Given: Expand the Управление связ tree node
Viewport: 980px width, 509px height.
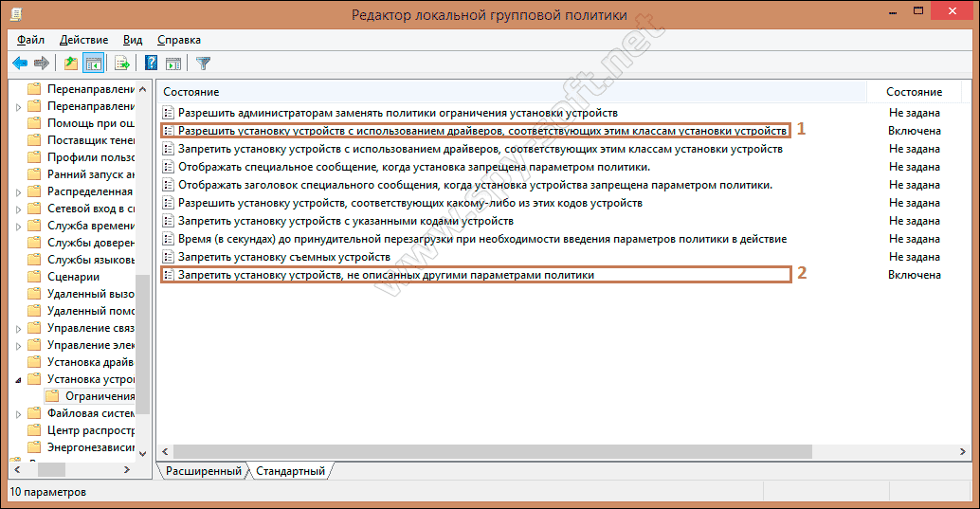Looking at the screenshot, I should (18, 329).
